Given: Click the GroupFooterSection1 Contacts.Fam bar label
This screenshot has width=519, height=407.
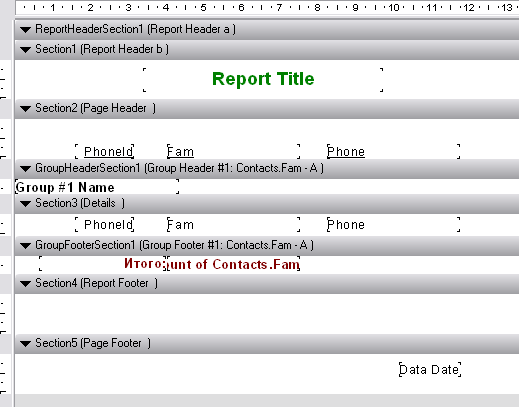Looking at the screenshot, I should [x=174, y=245].
